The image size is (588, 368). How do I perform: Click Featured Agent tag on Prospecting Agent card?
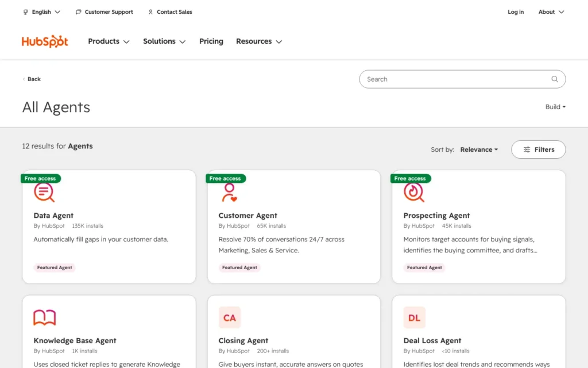[x=424, y=268]
